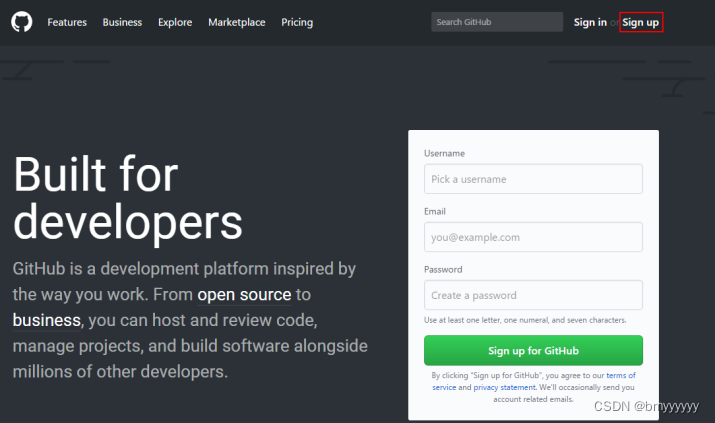Image resolution: width=715 pixels, height=423 pixels.
Task: Follow the open source link
Action: 244,295
